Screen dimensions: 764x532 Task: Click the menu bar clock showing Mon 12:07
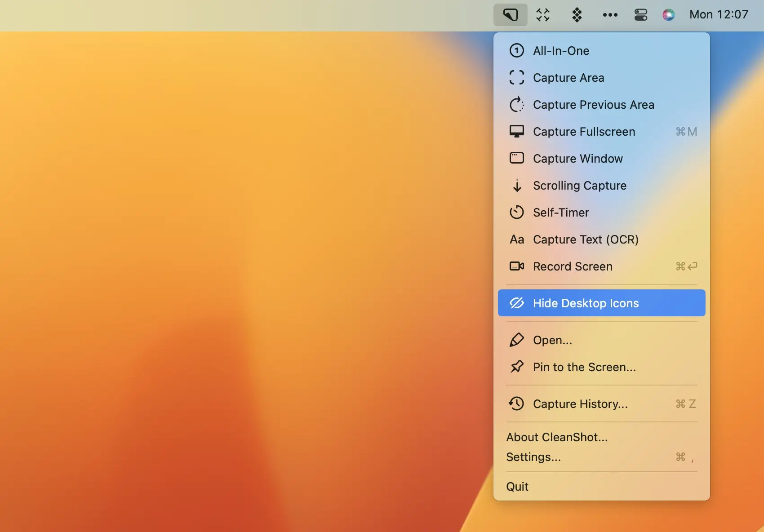point(719,14)
